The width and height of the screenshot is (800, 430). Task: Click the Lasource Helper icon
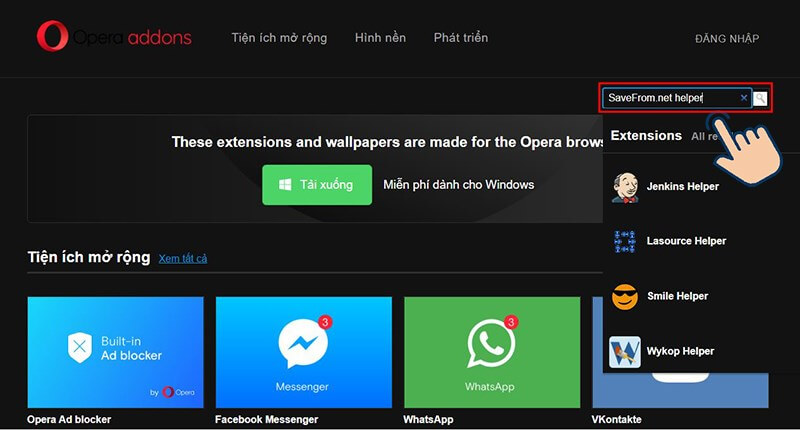625,241
